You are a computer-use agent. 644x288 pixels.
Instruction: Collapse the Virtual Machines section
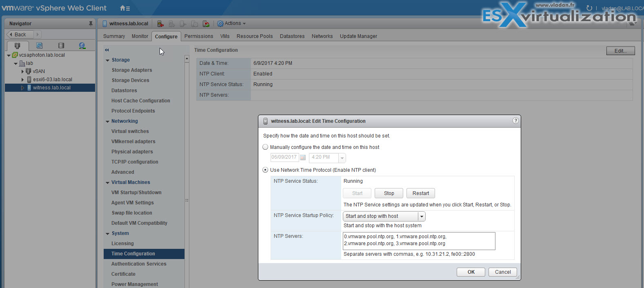[x=107, y=182]
